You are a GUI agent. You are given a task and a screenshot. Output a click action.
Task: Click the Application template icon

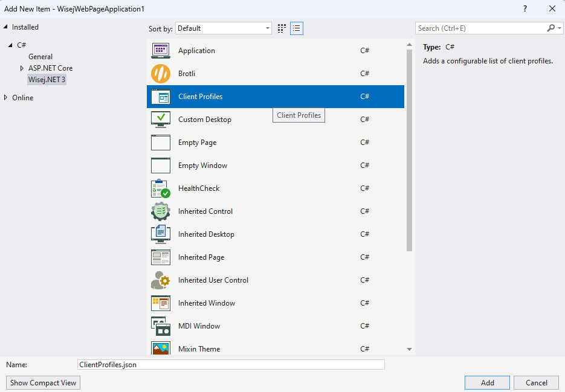click(x=161, y=51)
